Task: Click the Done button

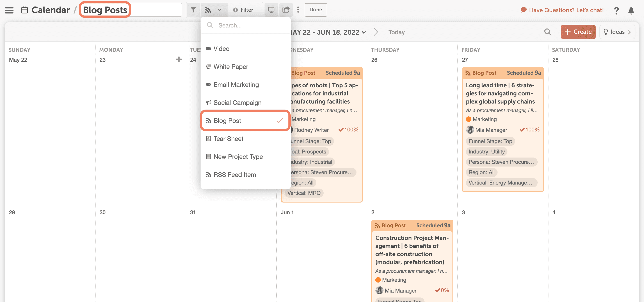Action: tap(315, 10)
